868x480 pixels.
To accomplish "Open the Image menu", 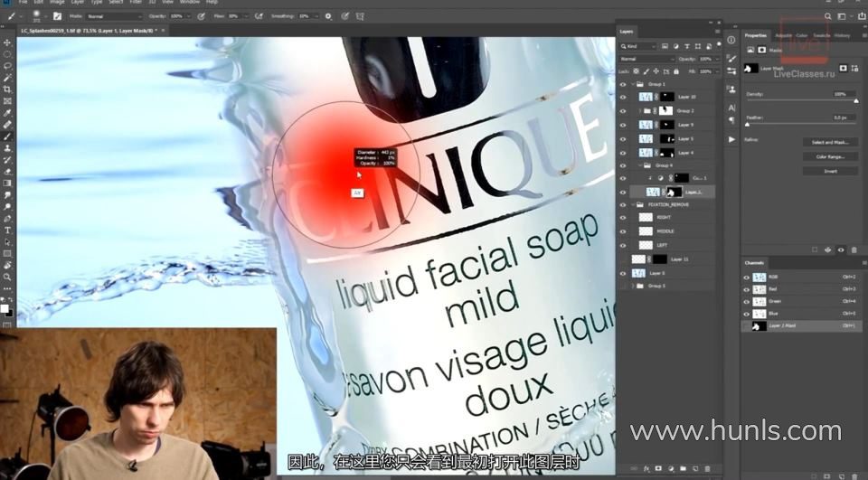I will (57, 2).
